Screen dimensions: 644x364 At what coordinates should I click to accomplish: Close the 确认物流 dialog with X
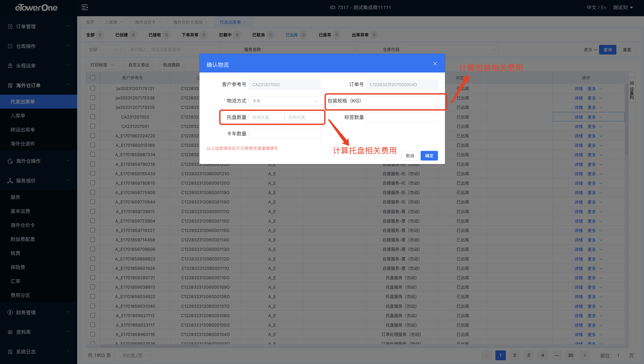click(435, 64)
